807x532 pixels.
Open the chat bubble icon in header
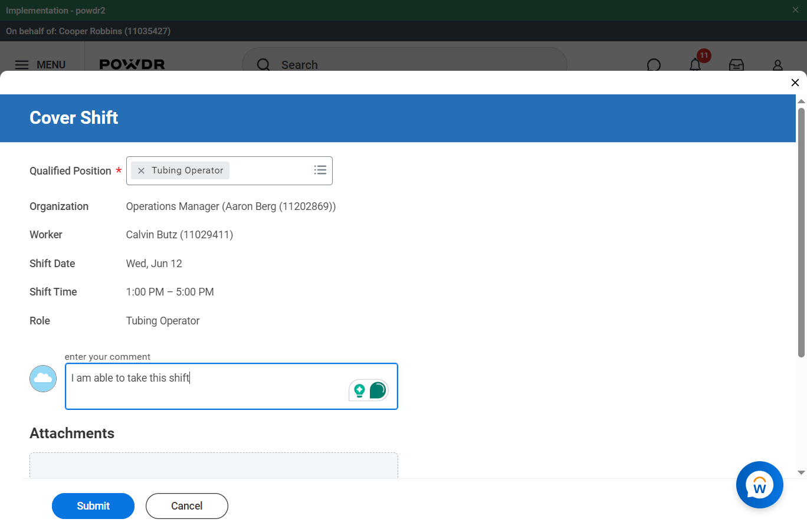coord(654,65)
